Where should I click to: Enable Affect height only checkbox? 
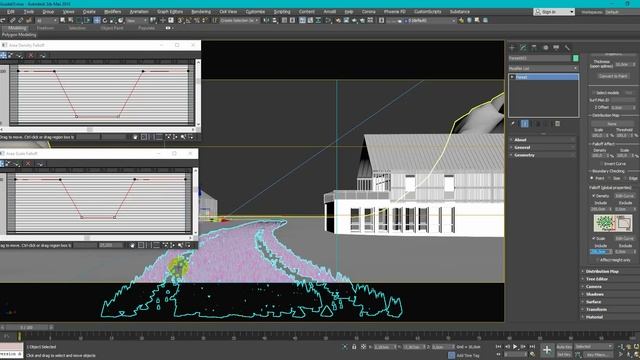[x=597, y=260]
